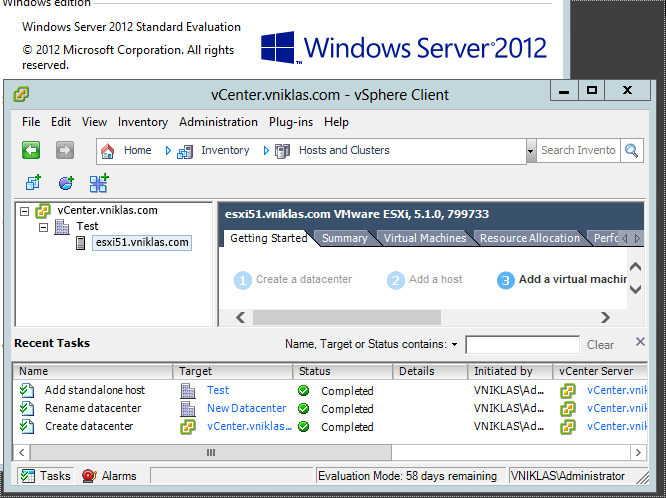
Task: Click the Recent Tasks horizontal scrollbar thumb
Action: 211,453
